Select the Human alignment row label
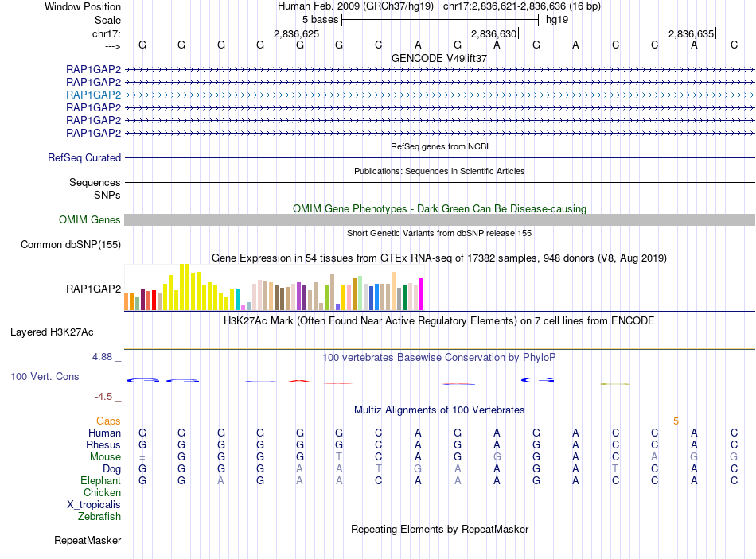The height and width of the screenshot is (559, 756). (104, 433)
